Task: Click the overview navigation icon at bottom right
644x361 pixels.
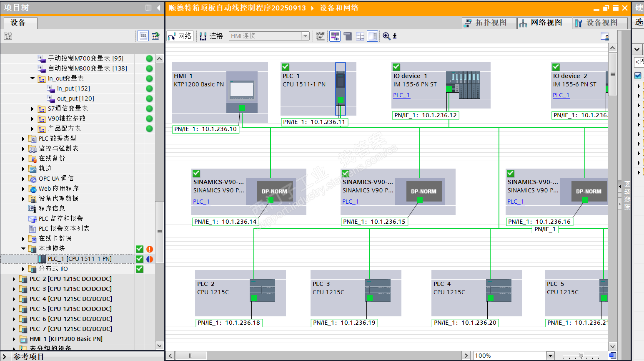Action: [612, 356]
